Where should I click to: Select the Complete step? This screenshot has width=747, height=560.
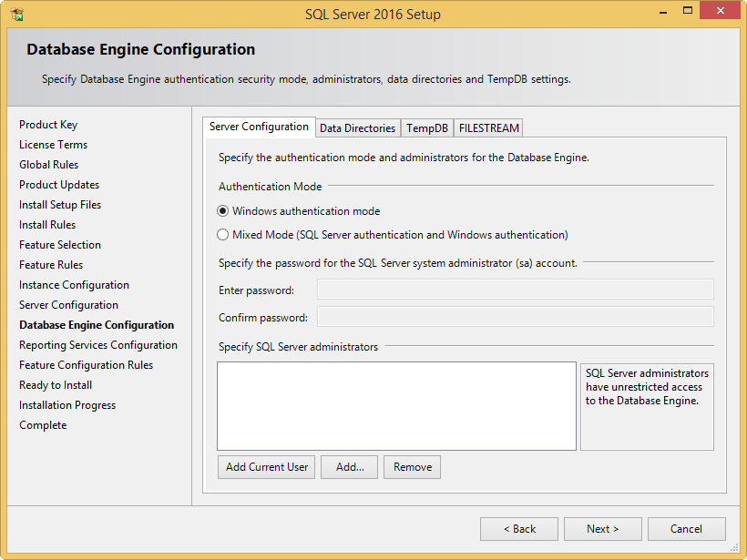(43, 425)
